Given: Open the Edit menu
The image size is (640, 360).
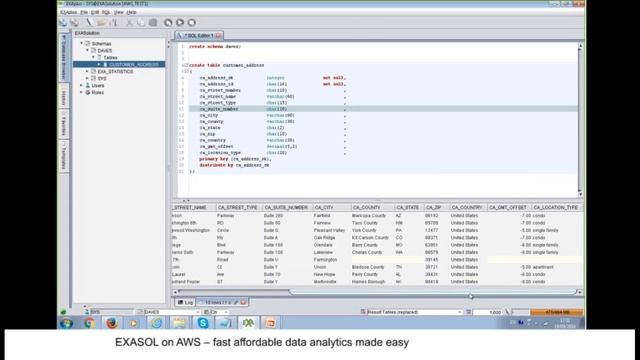Looking at the screenshot, I should [95, 12].
